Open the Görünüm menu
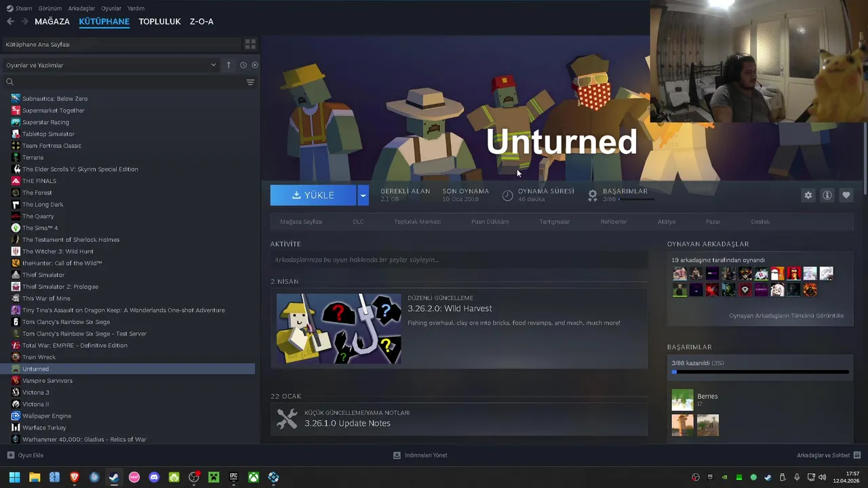 tap(50, 8)
